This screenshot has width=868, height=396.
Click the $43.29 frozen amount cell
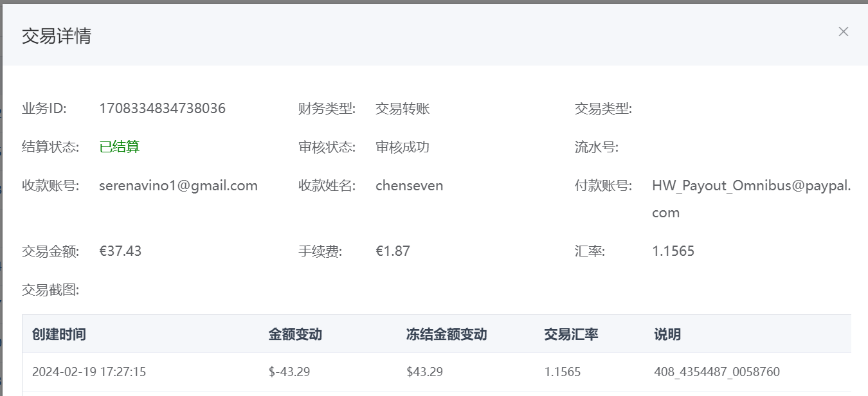(424, 372)
